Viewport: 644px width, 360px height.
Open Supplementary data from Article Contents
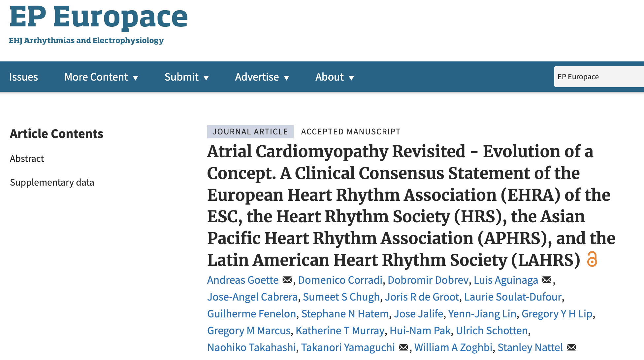click(52, 182)
